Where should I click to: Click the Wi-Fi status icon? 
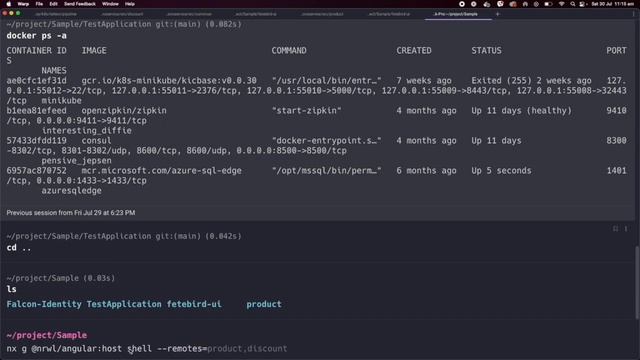coord(562,4)
